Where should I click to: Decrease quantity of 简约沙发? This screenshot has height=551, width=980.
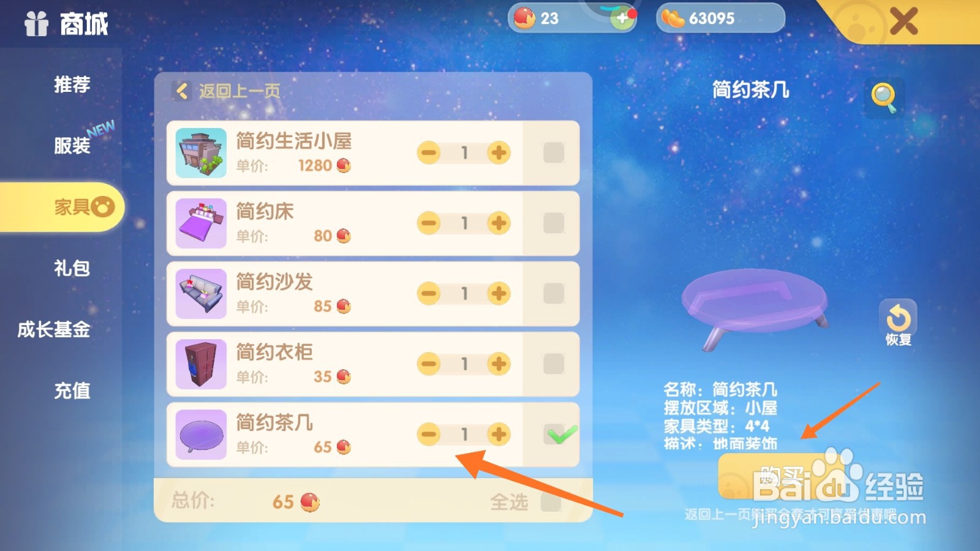point(429,294)
